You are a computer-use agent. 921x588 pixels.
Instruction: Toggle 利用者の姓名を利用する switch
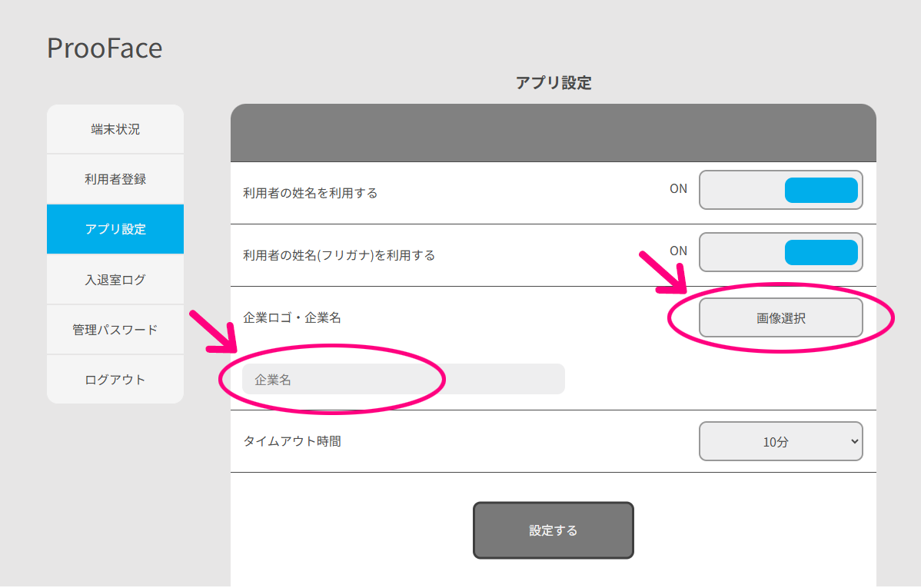click(x=780, y=190)
